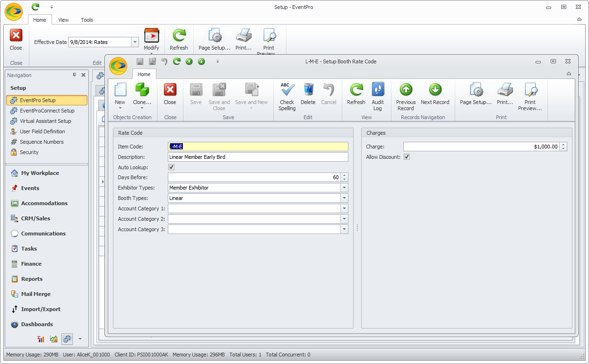Open My Workplace module

[40, 173]
